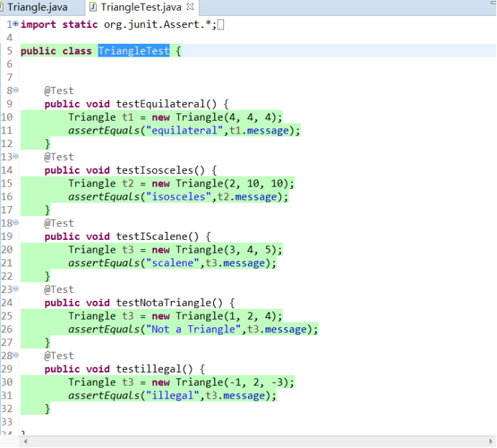This screenshot has width=497, height=448.
Task: Click the @Test annotation above testEquilateral
Action: click(59, 90)
